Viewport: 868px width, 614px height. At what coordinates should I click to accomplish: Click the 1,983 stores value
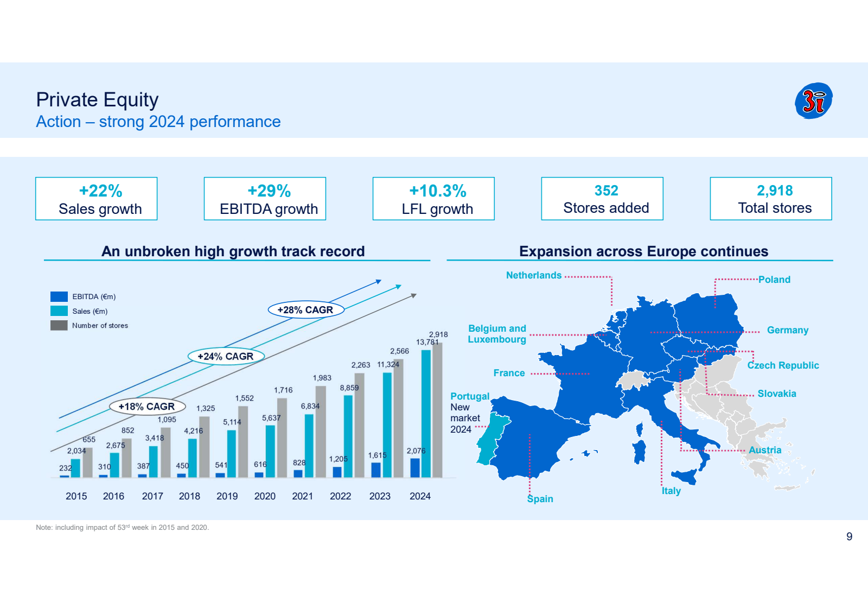(x=322, y=378)
